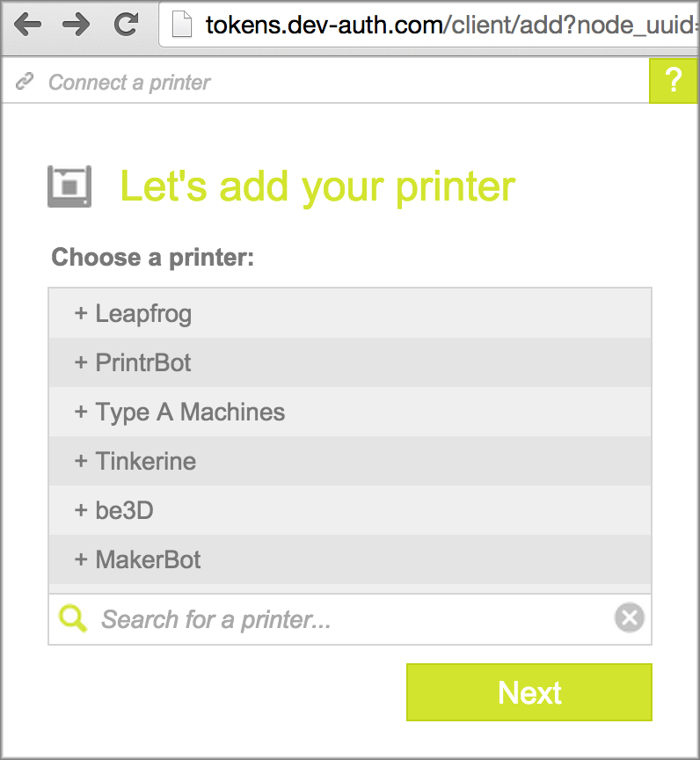Image resolution: width=700 pixels, height=760 pixels.
Task: Click the page icon in the address bar
Action: tap(182, 25)
